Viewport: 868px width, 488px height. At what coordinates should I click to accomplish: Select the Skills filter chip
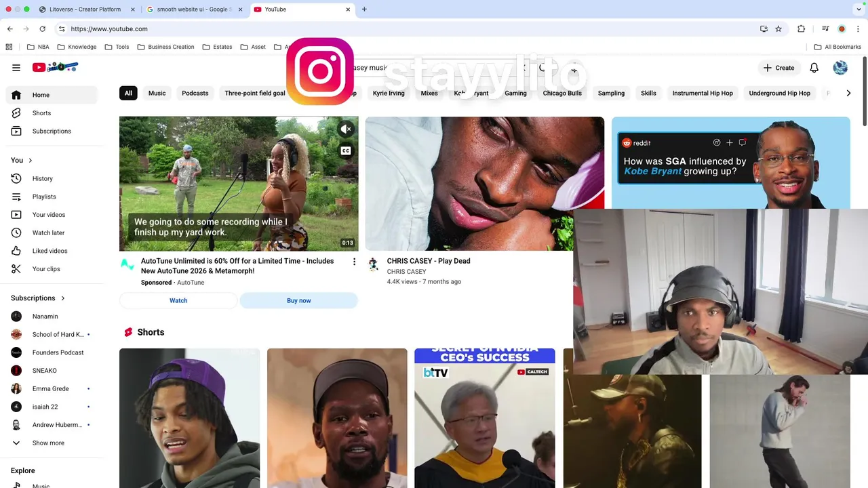(x=648, y=93)
